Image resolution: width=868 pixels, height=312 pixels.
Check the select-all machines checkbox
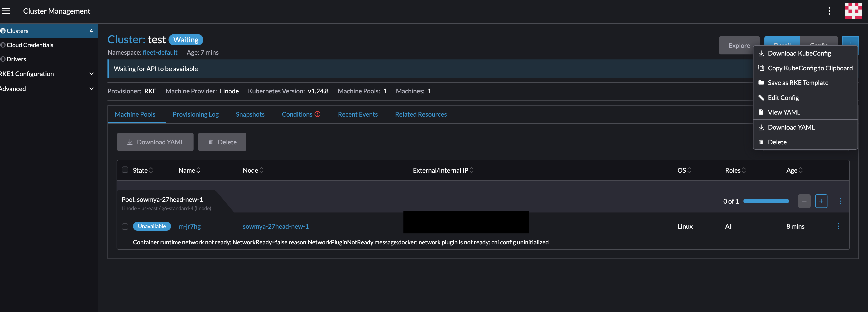click(x=125, y=170)
